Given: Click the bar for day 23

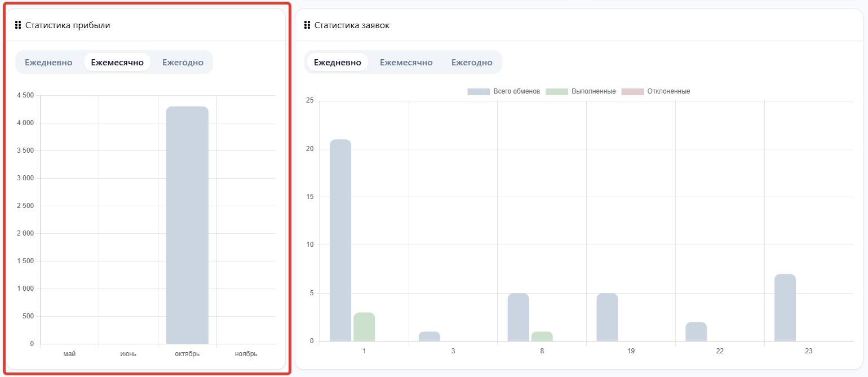Looking at the screenshot, I should 785,308.
